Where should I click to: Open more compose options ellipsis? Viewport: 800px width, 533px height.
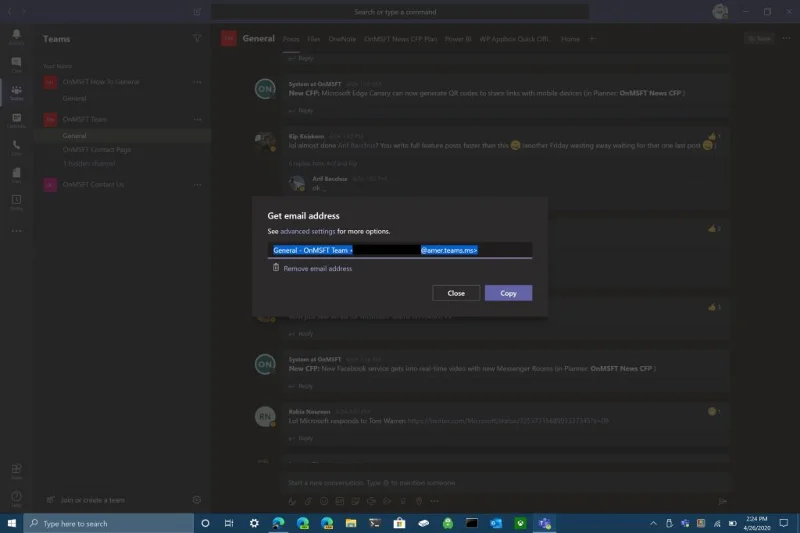(434, 501)
